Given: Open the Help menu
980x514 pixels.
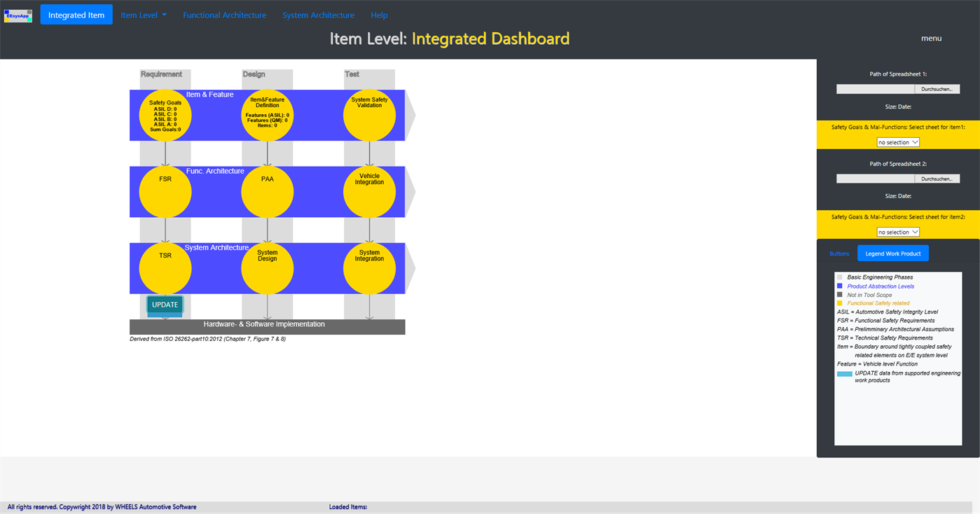Looking at the screenshot, I should (379, 15).
